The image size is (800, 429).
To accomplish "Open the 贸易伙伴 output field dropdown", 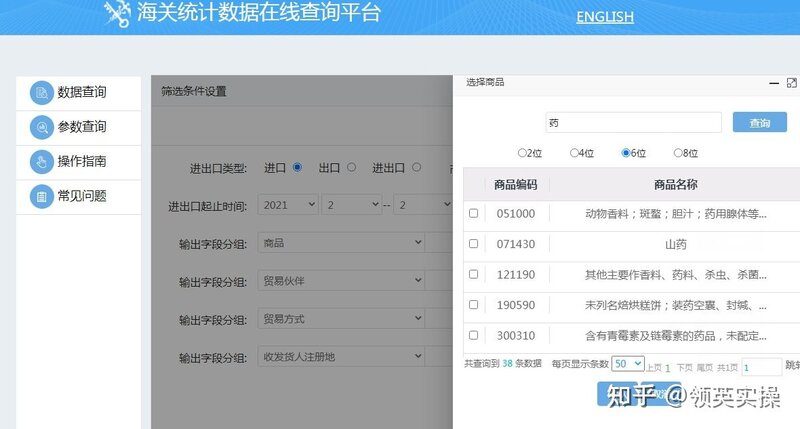I will coord(341,280).
